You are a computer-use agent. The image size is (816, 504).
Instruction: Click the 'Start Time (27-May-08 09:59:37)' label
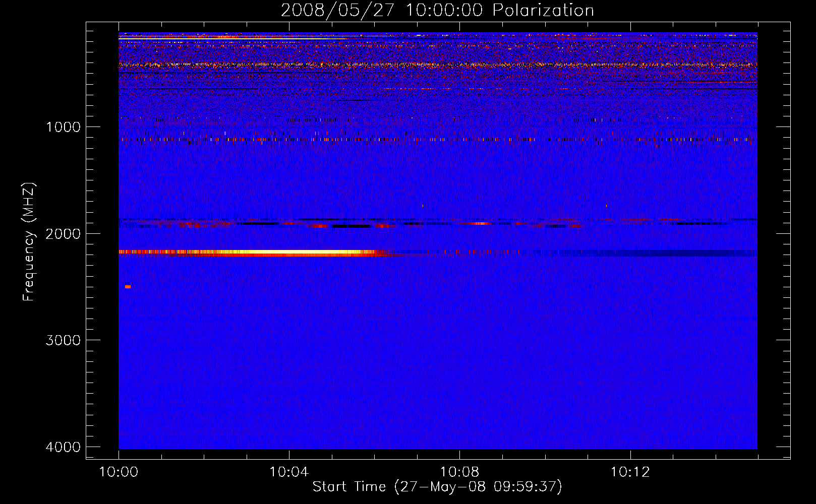point(437,487)
